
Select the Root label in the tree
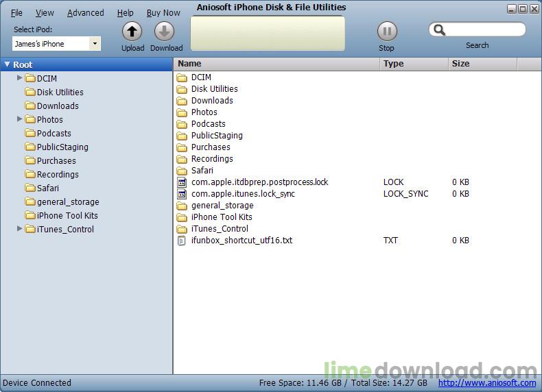point(23,64)
